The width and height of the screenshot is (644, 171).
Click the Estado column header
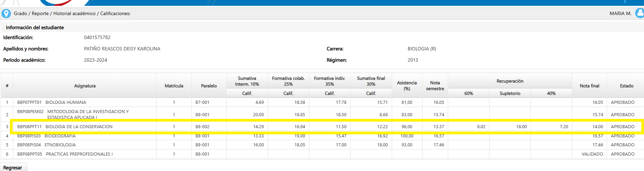[627, 86]
